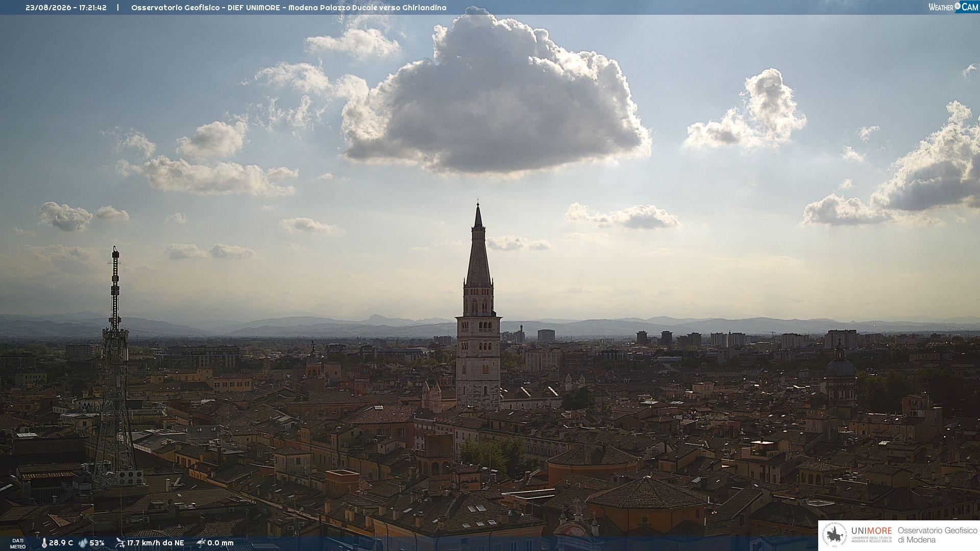Viewport: 980px width, 551px height.
Task: Select the 28.9 C temperature reading
Action: 61,543
